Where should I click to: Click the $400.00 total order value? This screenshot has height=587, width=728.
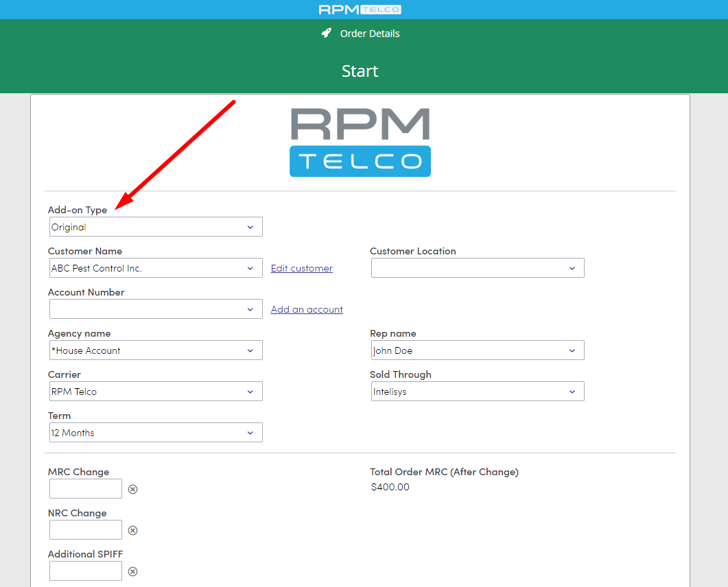tap(390, 487)
